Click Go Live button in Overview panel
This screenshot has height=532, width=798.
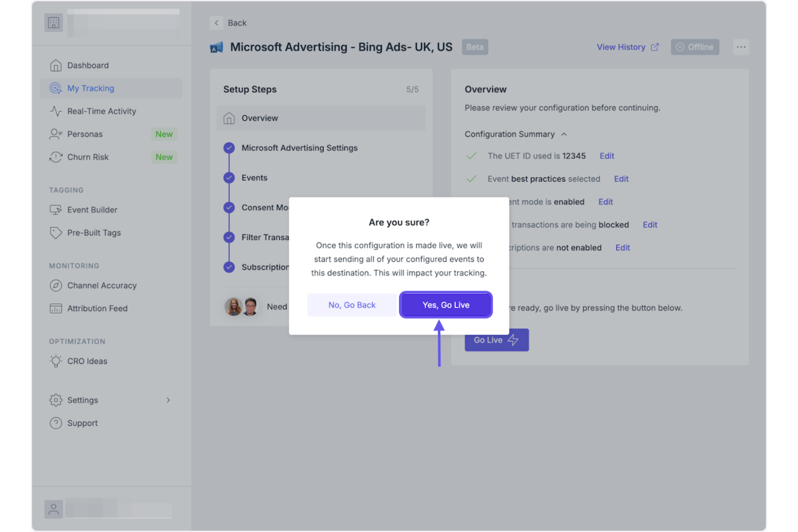click(497, 340)
